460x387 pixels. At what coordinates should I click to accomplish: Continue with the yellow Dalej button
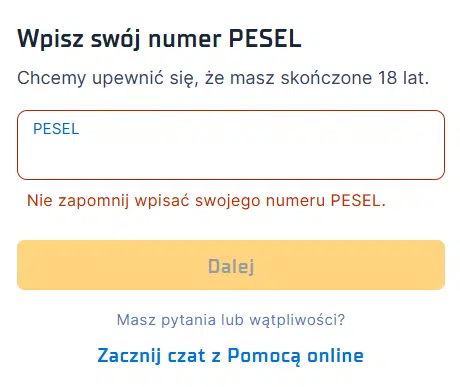pyautogui.click(x=231, y=265)
